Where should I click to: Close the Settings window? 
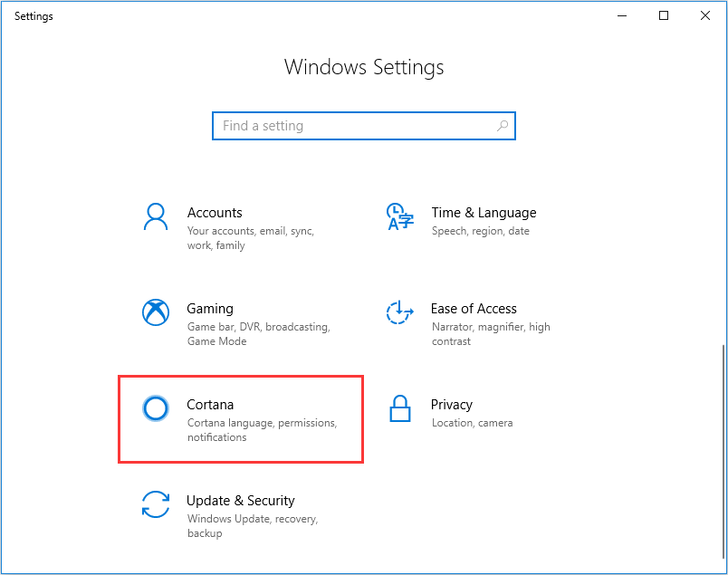click(705, 15)
